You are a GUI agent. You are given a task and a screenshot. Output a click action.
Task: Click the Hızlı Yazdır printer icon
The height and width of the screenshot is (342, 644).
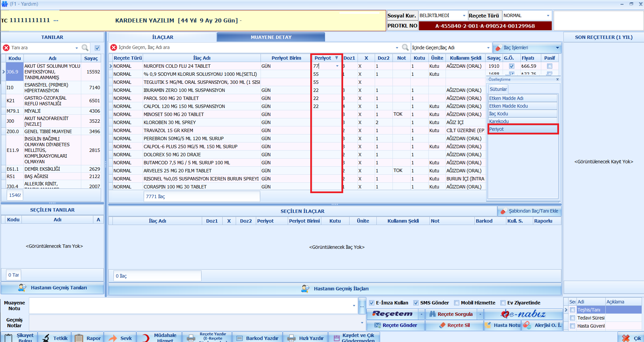pos(291,338)
